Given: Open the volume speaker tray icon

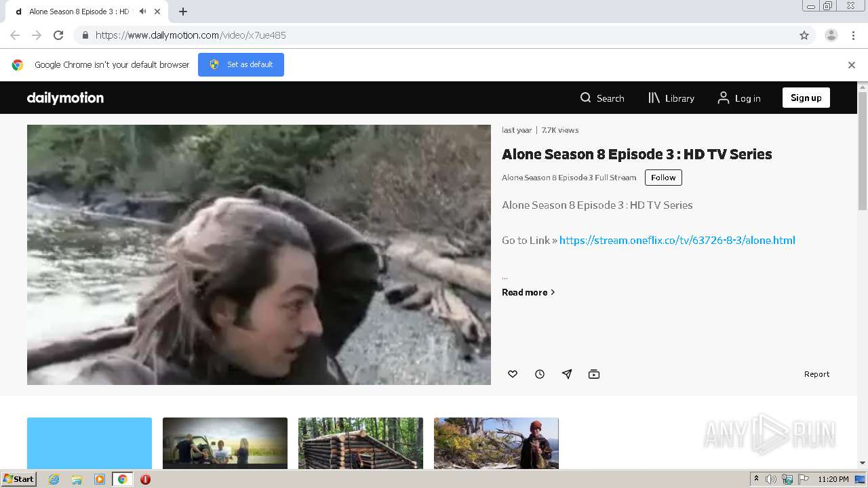Looking at the screenshot, I should 771,479.
